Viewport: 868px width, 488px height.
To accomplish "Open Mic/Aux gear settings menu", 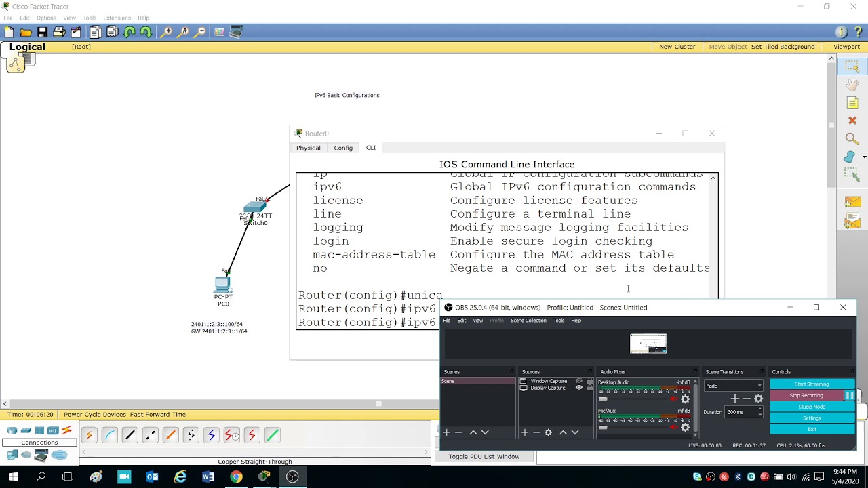I will click(686, 427).
